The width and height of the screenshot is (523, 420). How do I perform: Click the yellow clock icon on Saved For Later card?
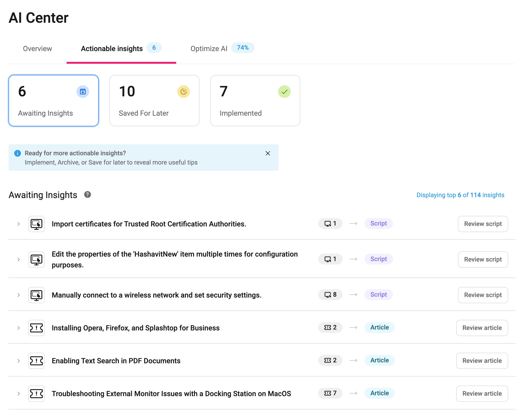[x=183, y=91]
